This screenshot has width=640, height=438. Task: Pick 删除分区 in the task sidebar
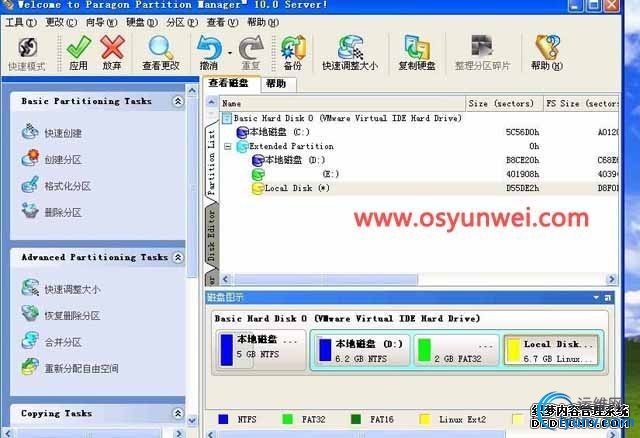[x=51, y=212]
